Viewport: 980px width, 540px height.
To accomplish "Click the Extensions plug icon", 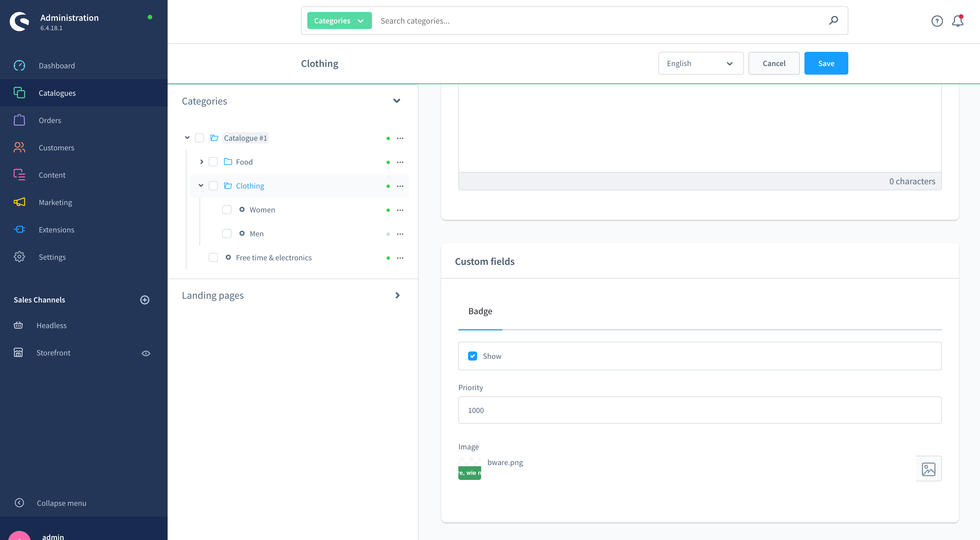I will point(19,230).
